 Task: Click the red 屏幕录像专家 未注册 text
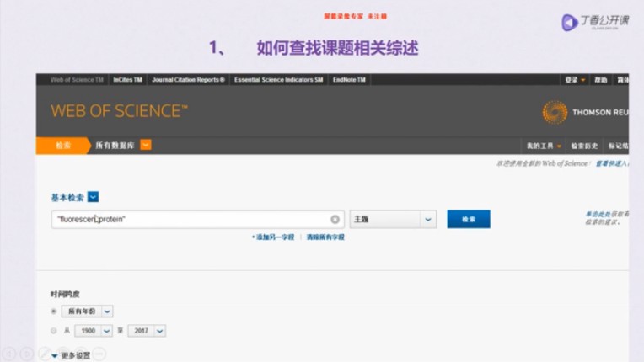pos(355,16)
